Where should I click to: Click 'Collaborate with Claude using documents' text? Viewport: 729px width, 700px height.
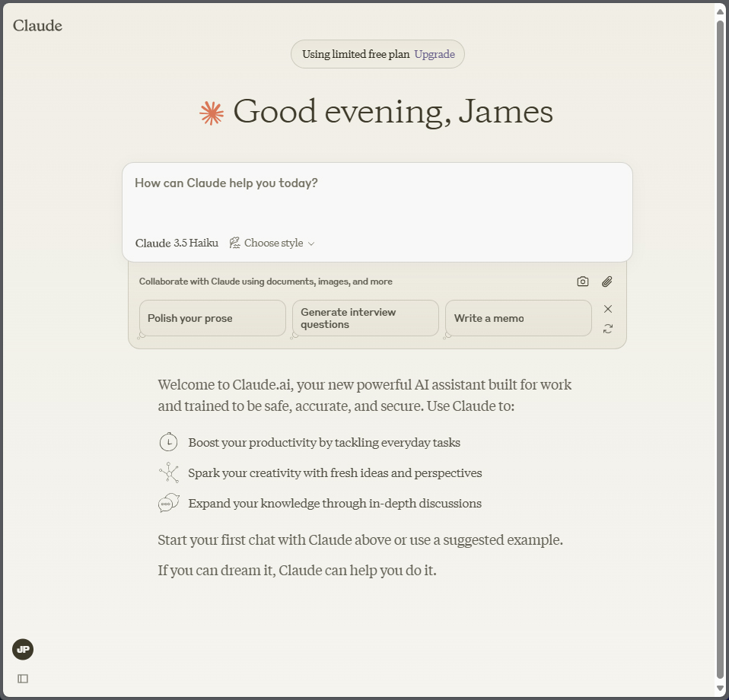click(x=266, y=282)
